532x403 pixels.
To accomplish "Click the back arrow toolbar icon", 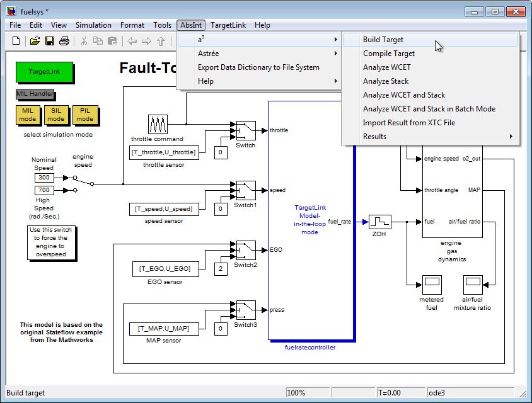I will point(132,42).
